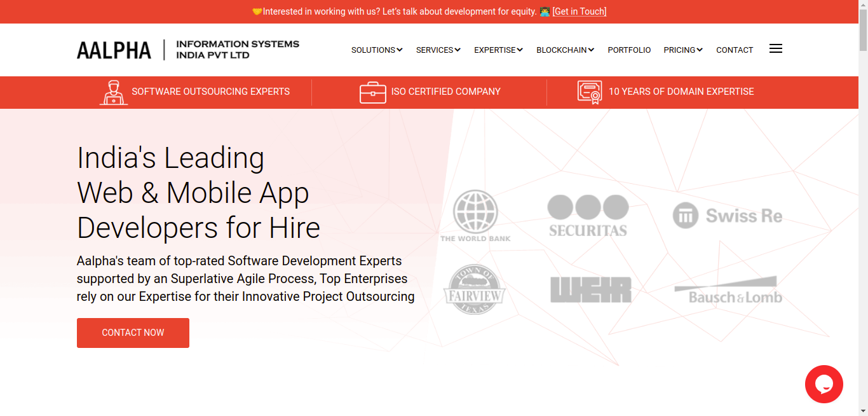Go to the Portfolio page

pos(629,50)
